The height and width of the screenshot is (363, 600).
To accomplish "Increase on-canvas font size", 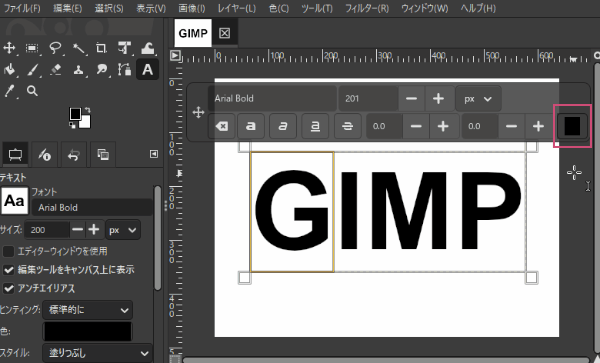I will (x=439, y=99).
